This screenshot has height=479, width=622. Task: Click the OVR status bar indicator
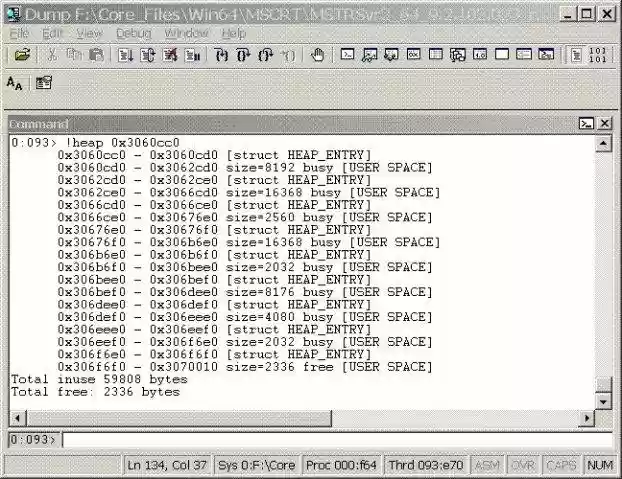click(x=523, y=465)
